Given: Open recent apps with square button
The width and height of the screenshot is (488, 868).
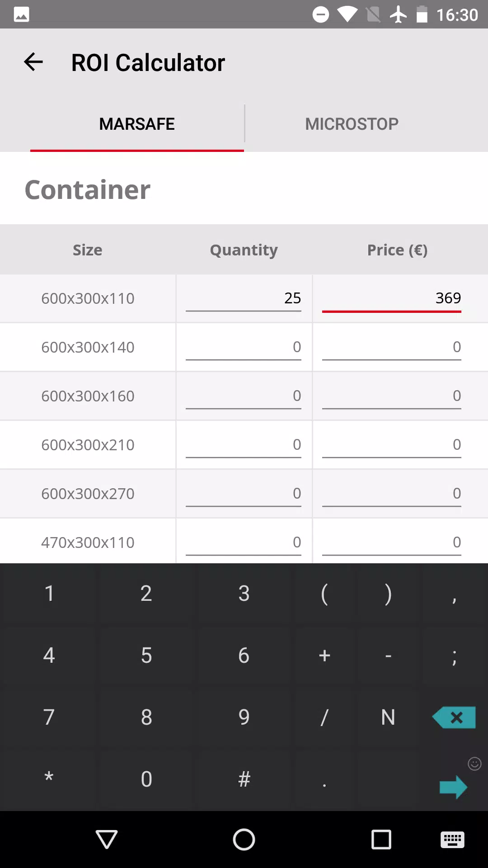Looking at the screenshot, I should point(381,840).
